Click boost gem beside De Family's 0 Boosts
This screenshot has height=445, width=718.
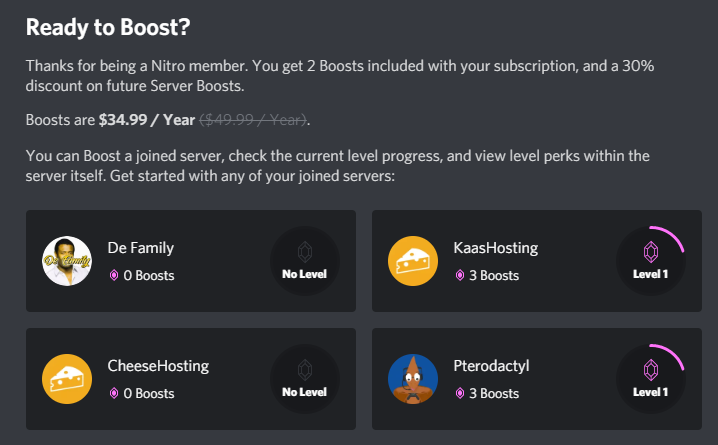pos(113,276)
